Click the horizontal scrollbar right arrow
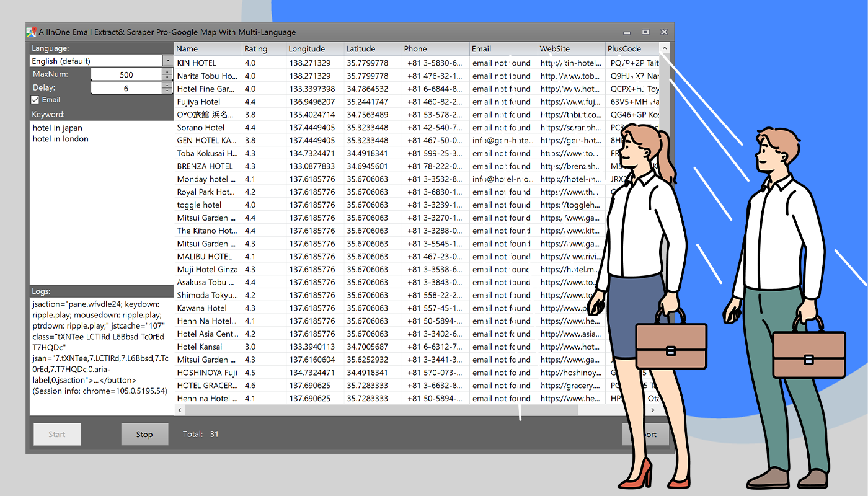 tap(654, 410)
